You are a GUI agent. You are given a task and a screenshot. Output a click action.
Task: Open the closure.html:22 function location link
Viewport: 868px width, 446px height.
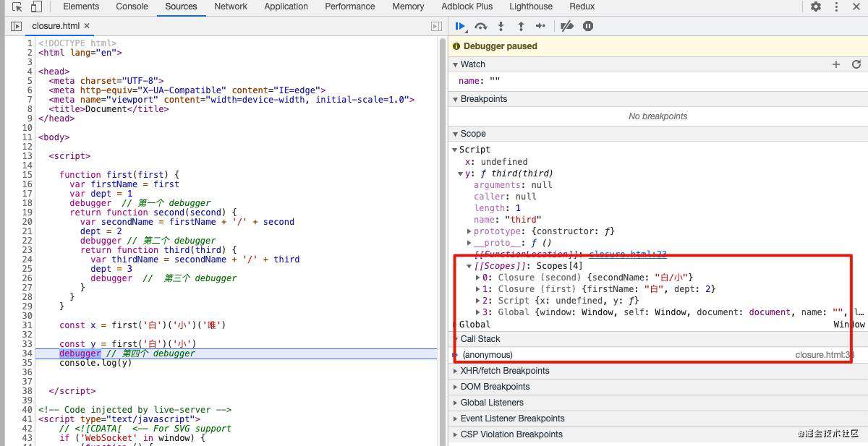(x=628, y=254)
